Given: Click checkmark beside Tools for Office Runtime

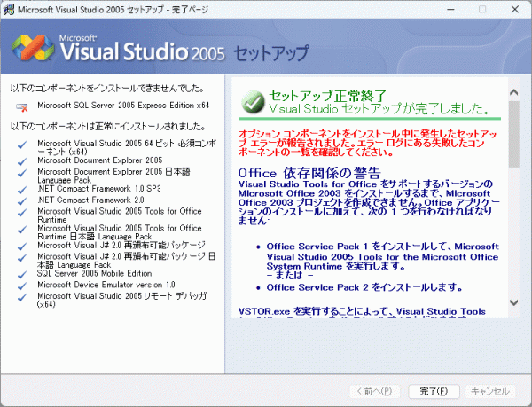Looking at the screenshot, I should [x=22, y=213].
